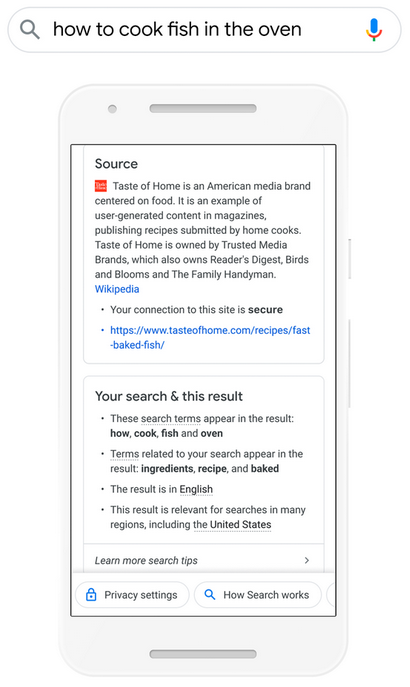Expand Learn more search tips chevron
Viewport: 410px width, 687px height.
[x=307, y=560]
